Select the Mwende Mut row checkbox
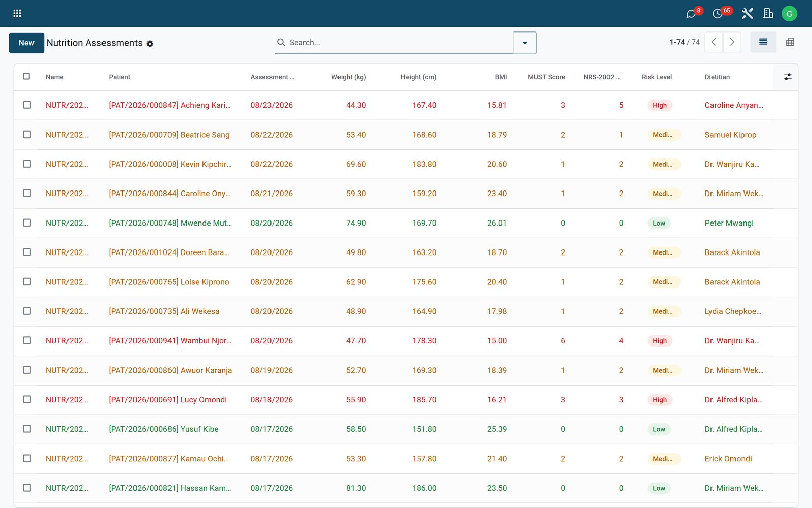This screenshot has height=508, width=812. click(27, 223)
